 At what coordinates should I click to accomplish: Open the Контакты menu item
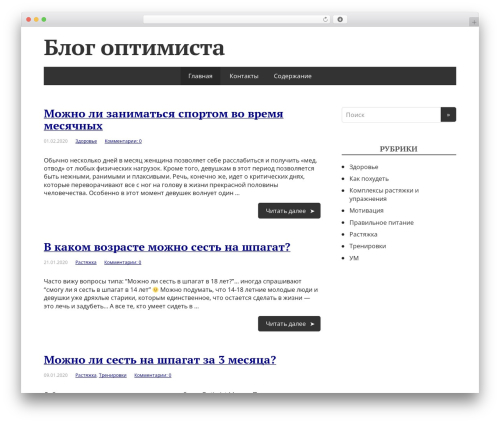[x=244, y=76]
